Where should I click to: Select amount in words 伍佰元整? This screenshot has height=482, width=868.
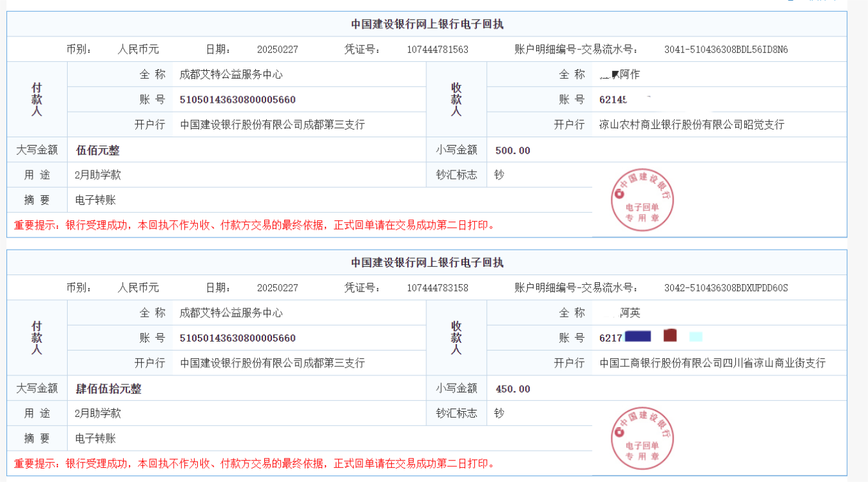click(98, 150)
